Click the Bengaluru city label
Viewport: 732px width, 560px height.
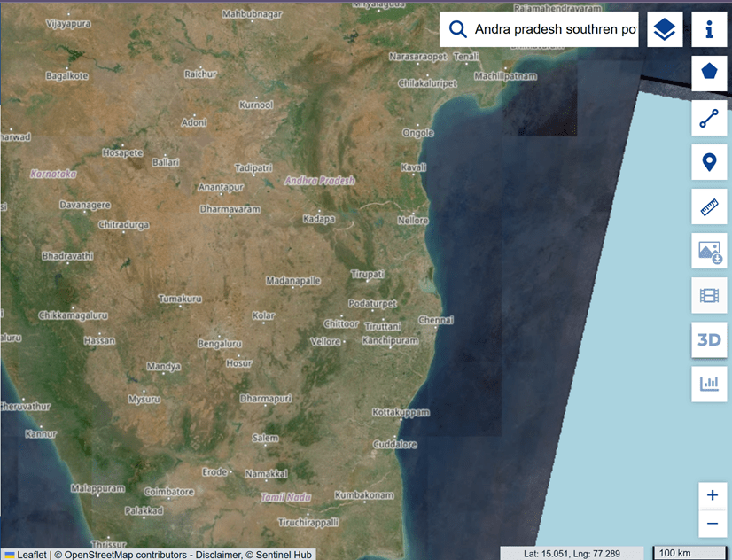220,344
